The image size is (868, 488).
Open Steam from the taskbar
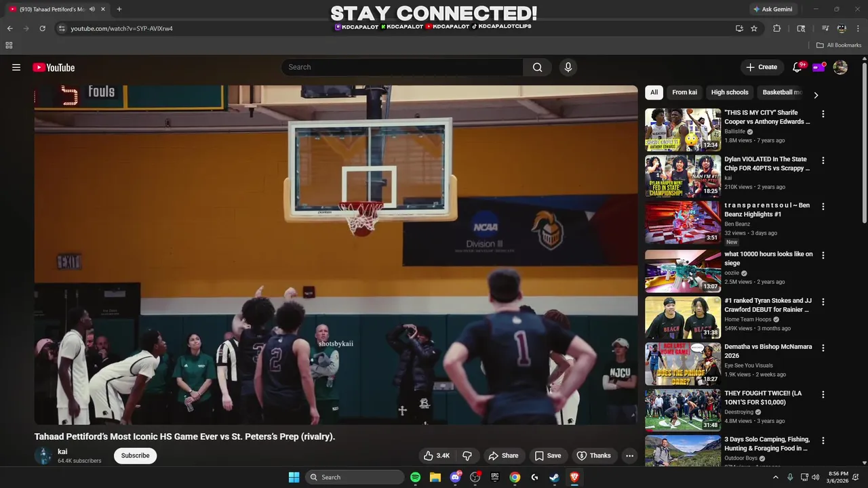pyautogui.click(x=554, y=477)
